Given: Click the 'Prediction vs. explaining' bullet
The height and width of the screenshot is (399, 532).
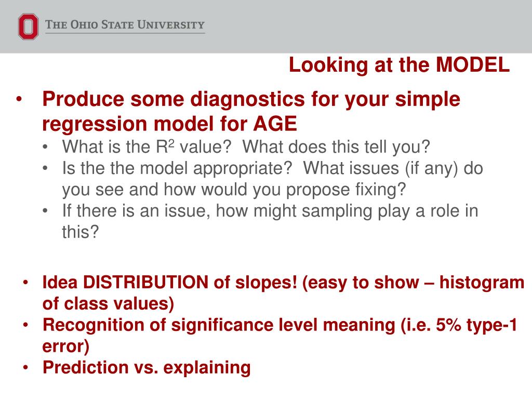Looking at the screenshot, I should tap(147, 367).
